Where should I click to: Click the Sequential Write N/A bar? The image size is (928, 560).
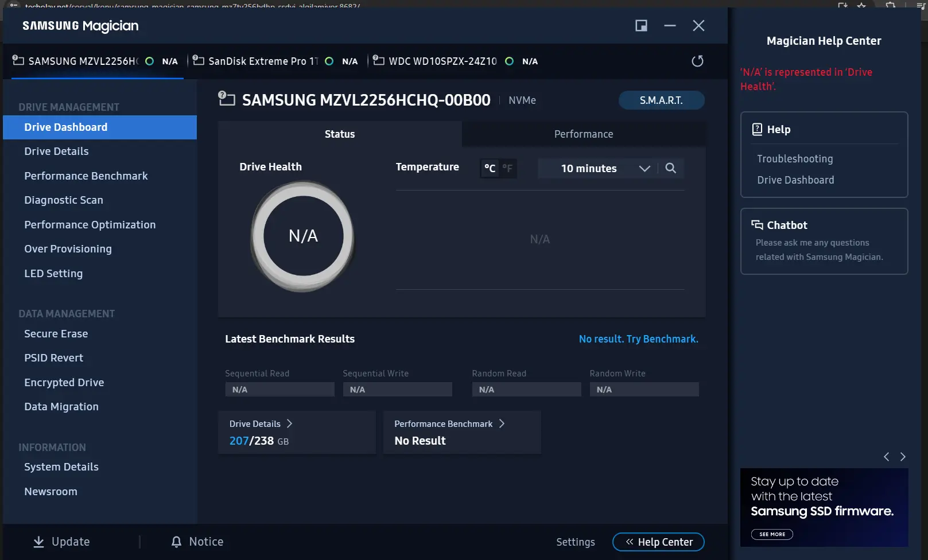point(397,390)
